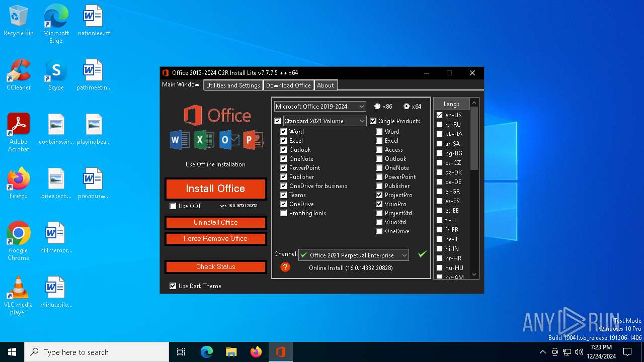Viewport: 644px width, 362px height.
Task: Select the VLC media player shortcut
Action: tap(19, 296)
